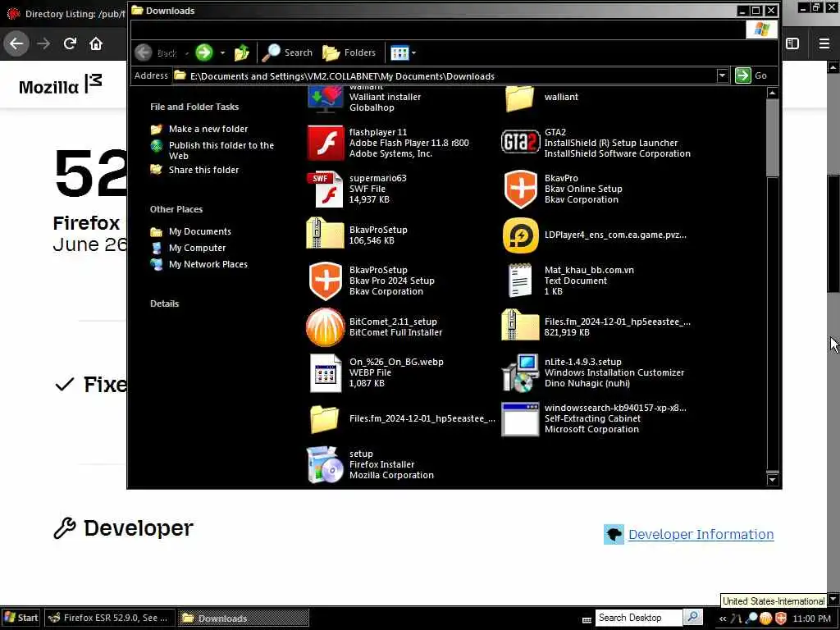The image size is (840, 630).
Task: Open the Firefox sidebar toggle icon
Action: tap(792, 43)
